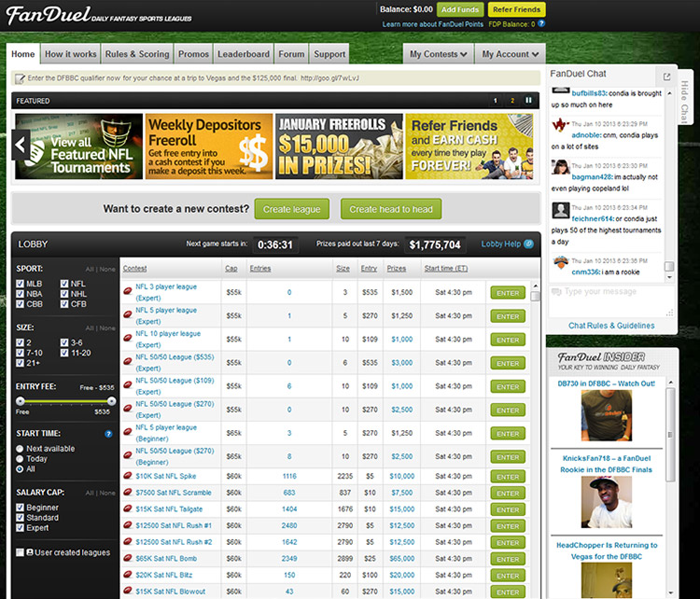Show featured slide 2
Image resolution: width=700 pixels, height=599 pixels.
[512, 101]
